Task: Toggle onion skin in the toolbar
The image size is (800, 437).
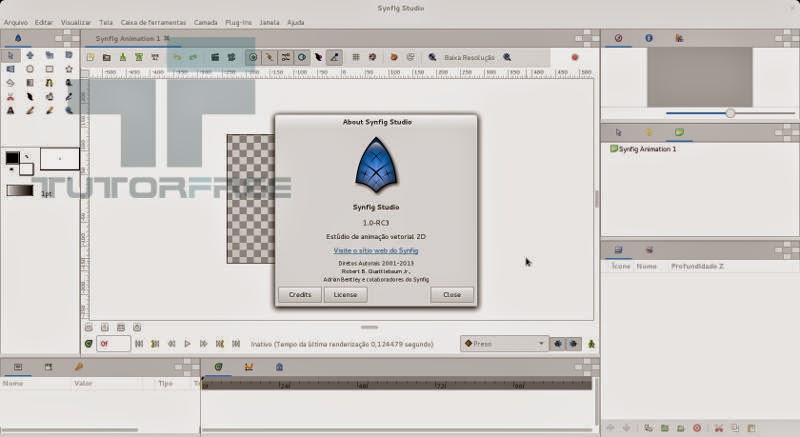Action: [x=372, y=57]
